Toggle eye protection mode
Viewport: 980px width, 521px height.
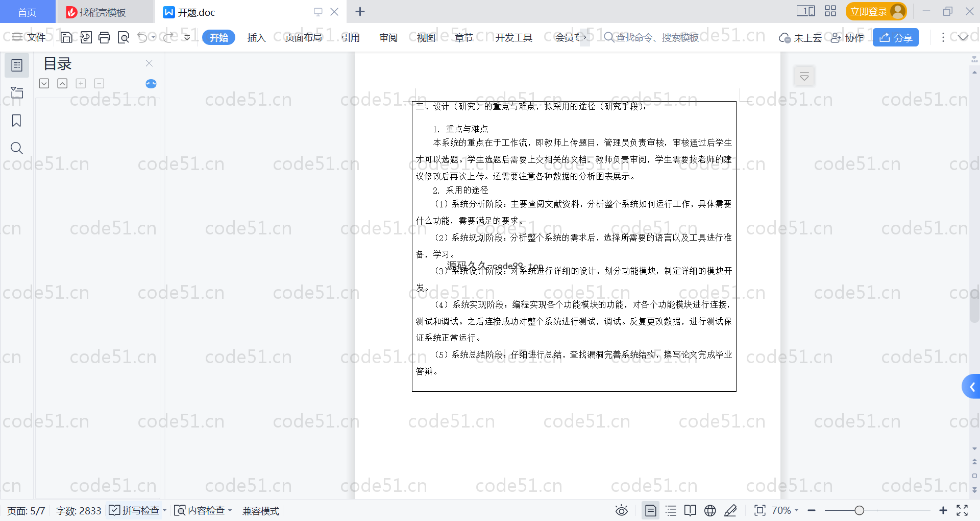pyautogui.click(x=621, y=510)
